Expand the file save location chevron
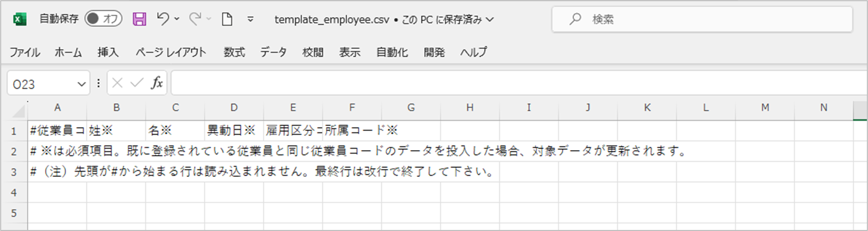This screenshot has width=868, height=231. point(490,19)
